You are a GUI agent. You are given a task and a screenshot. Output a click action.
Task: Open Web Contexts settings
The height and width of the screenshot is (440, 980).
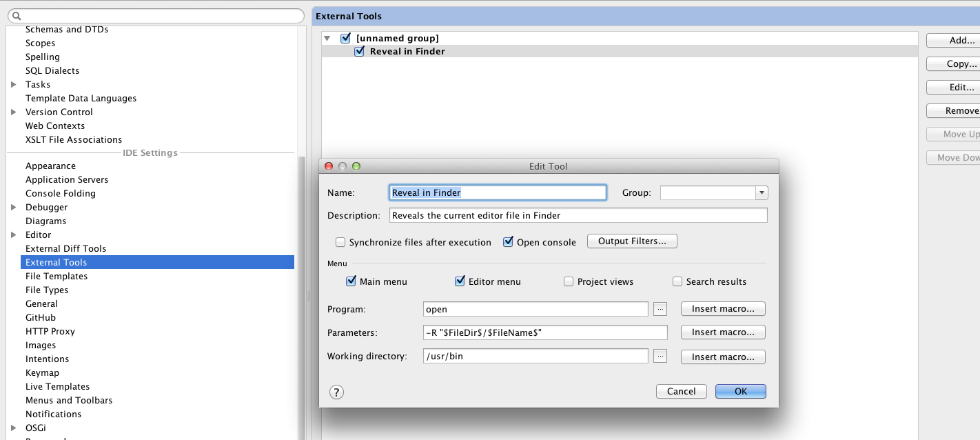pos(55,126)
